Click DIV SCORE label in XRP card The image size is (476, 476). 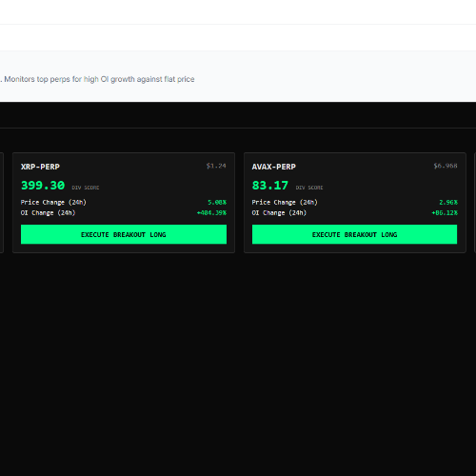click(x=86, y=188)
